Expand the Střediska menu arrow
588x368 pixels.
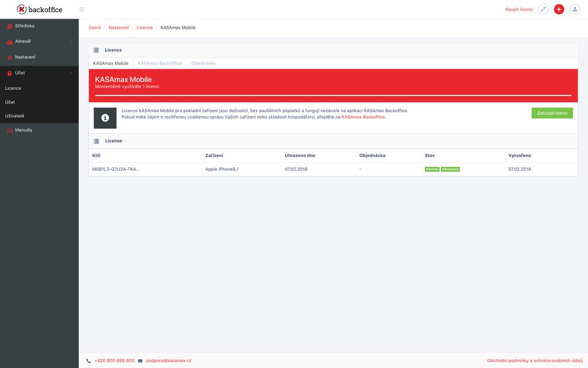[71, 26]
